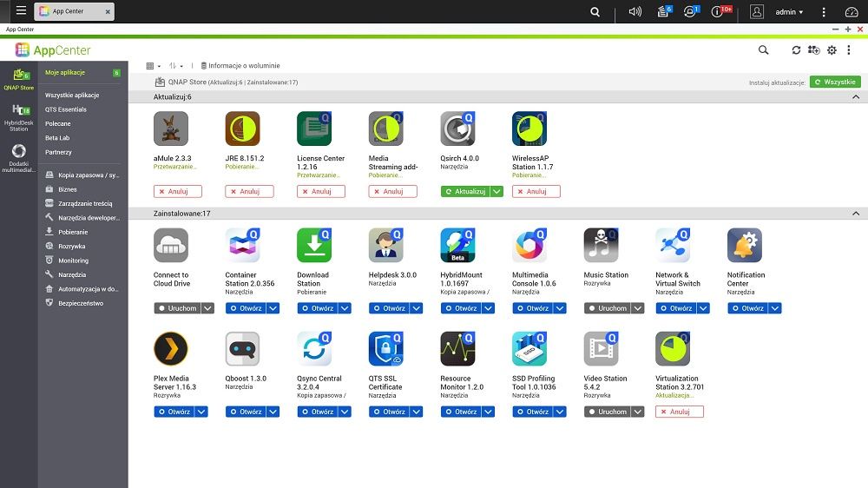Click the QTS SSL Certificate icon
The image size is (868, 488).
(x=386, y=349)
